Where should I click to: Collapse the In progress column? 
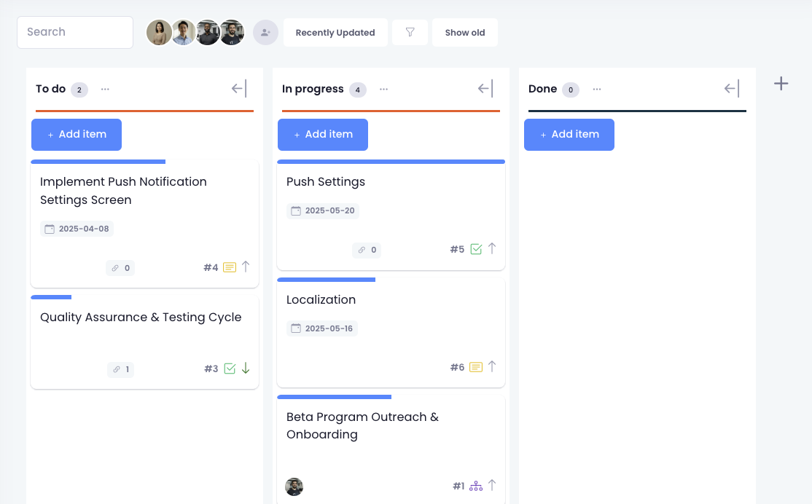click(483, 88)
